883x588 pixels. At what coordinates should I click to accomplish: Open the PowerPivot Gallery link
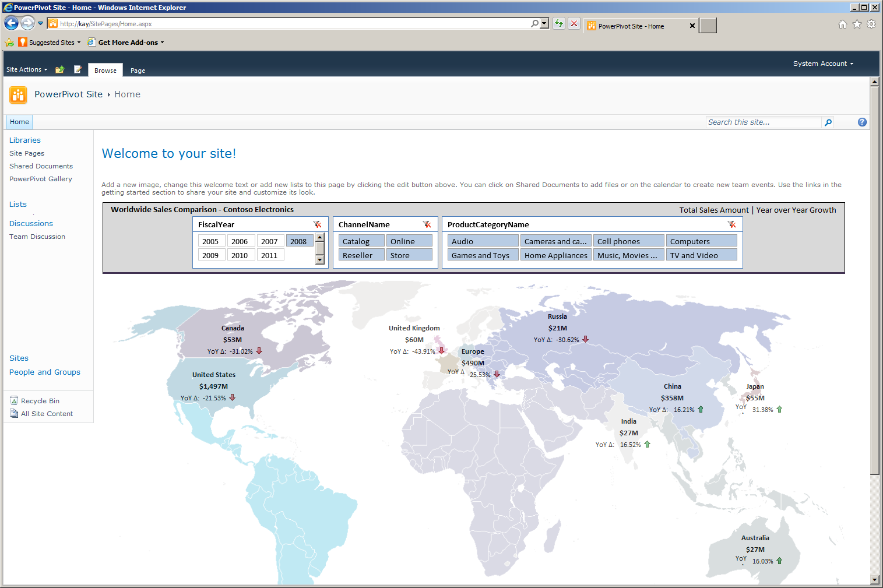pyautogui.click(x=41, y=179)
